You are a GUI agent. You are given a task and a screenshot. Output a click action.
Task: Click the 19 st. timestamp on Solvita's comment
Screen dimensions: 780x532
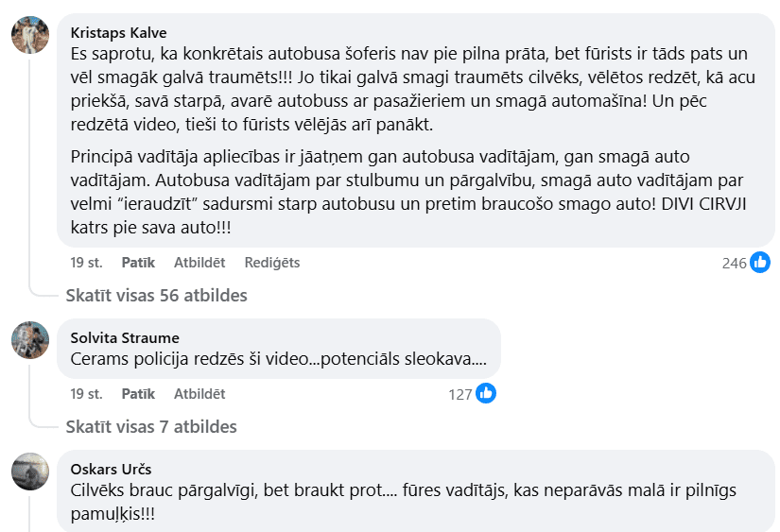coord(86,393)
